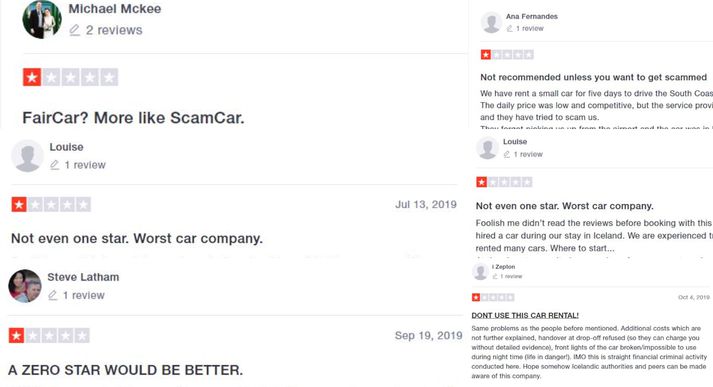Click the red star on Michael Mckee's rating

32,77
